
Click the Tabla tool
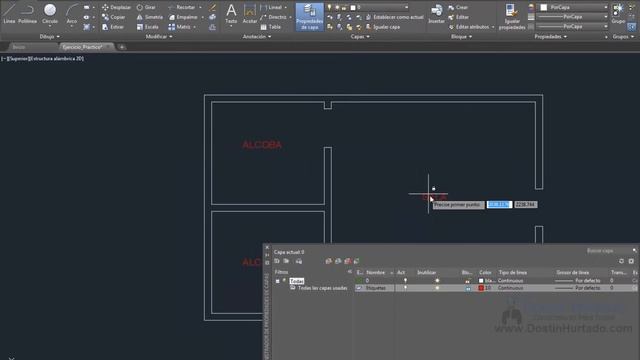coord(271,27)
